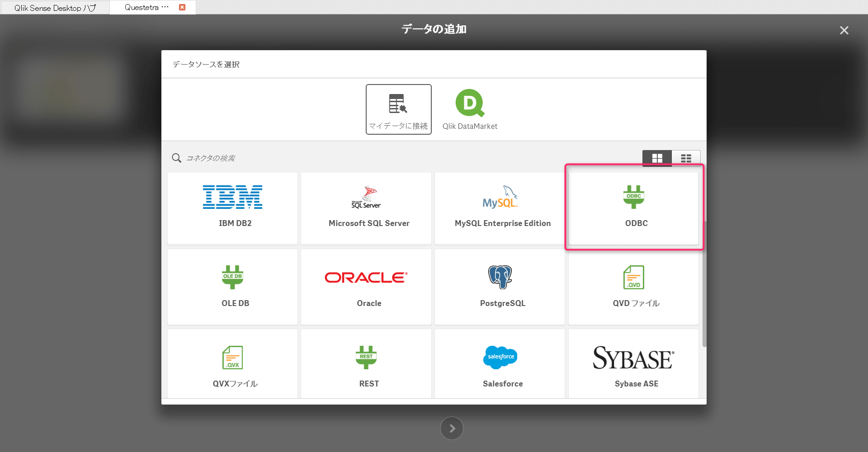Screen dimensions: 868x452
Task: Click the REST connector label
Action: [x=369, y=384]
